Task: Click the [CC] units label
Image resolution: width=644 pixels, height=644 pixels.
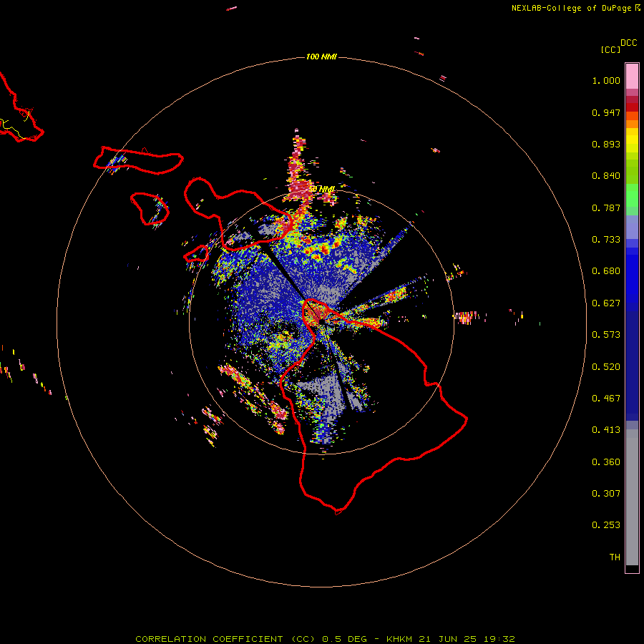Action: (x=610, y=49)
